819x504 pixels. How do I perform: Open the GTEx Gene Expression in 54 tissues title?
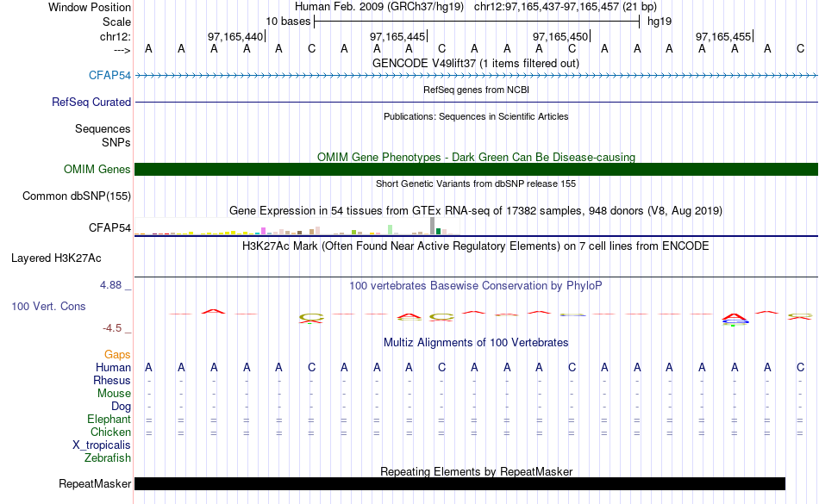(476, 211)
